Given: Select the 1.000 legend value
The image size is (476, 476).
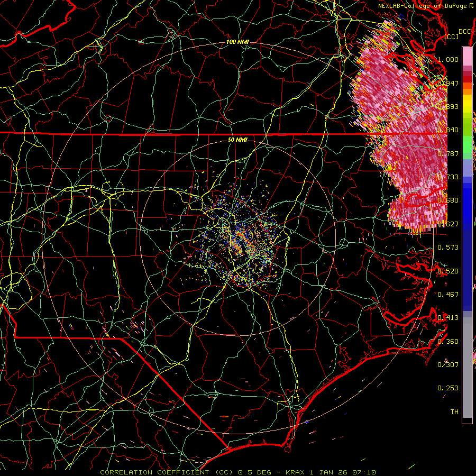Looking at the screenshot, I should [x=448, y=59].
